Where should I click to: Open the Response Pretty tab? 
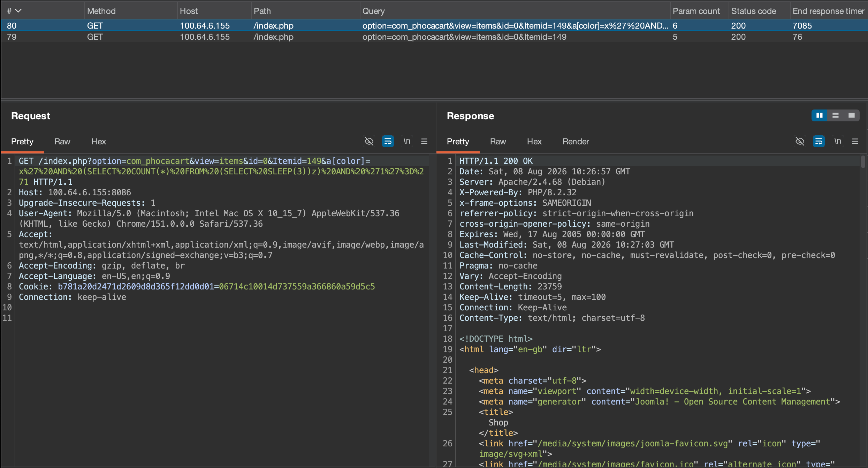tap(458, 141)
